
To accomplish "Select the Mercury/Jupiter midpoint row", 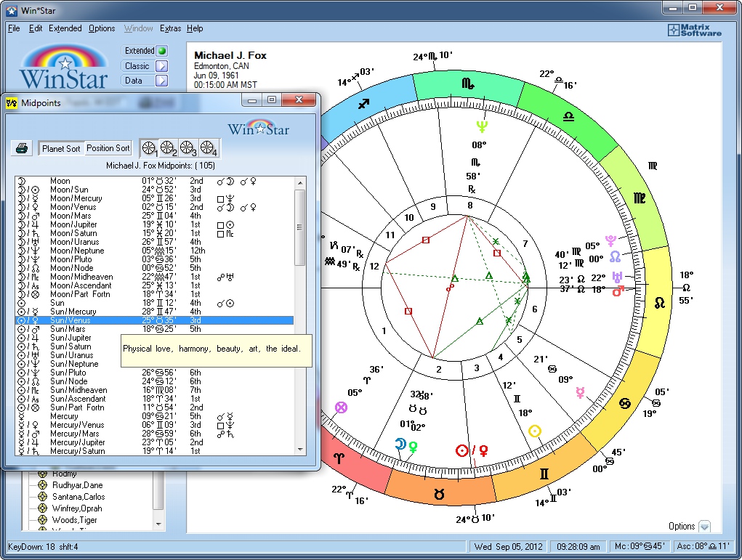I will coord(155,442).
